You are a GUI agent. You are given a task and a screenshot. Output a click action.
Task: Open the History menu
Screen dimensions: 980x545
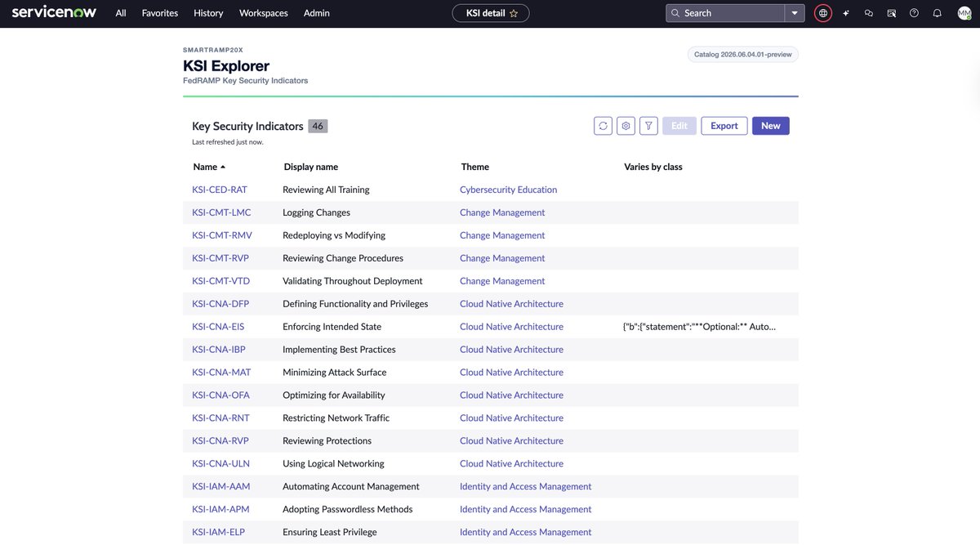coord(208,13)
